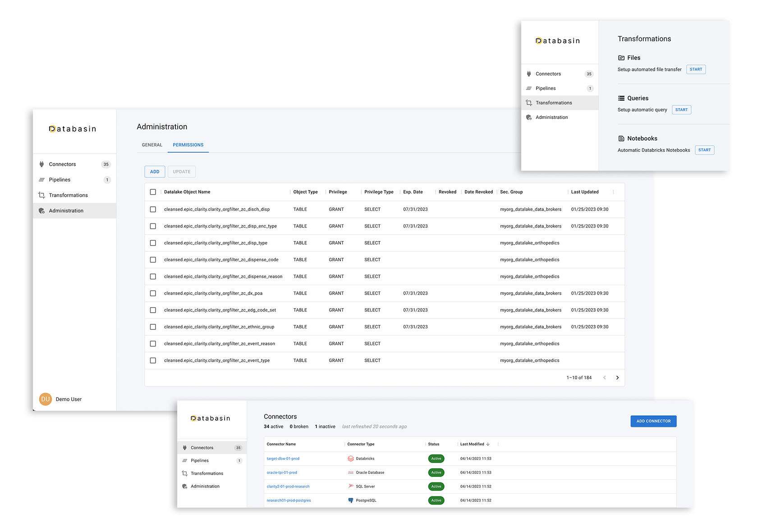
Task: Click Last Modified sort arrow in Connectors table
Action: coord(488,444)
